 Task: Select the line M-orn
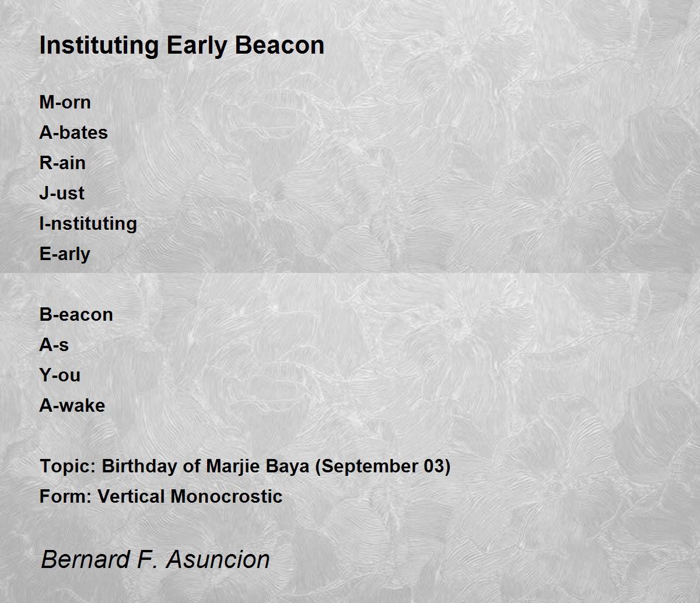[65, 102]
